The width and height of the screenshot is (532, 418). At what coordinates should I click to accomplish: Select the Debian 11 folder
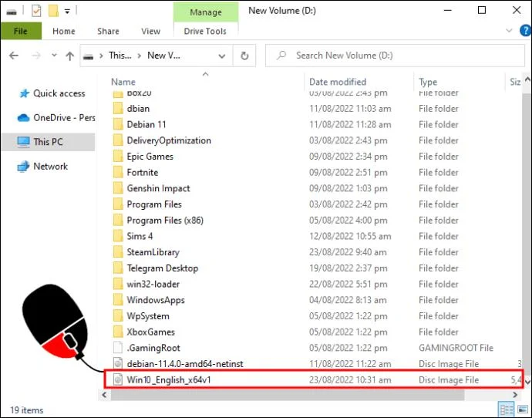tap(146, 124)
